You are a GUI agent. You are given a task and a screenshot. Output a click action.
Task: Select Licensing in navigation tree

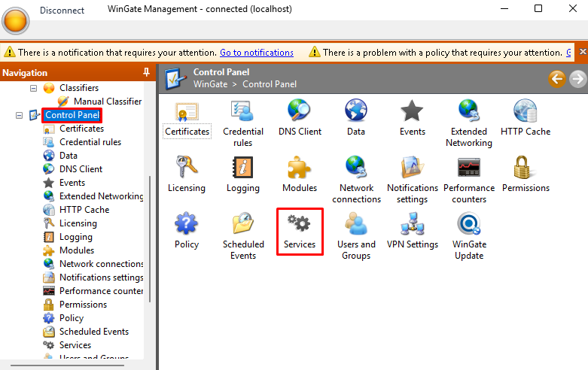[x=78, y=223]
